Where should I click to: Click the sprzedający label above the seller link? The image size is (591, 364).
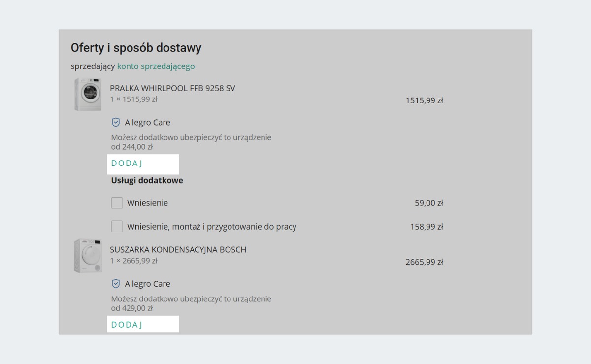click(92, 66)
